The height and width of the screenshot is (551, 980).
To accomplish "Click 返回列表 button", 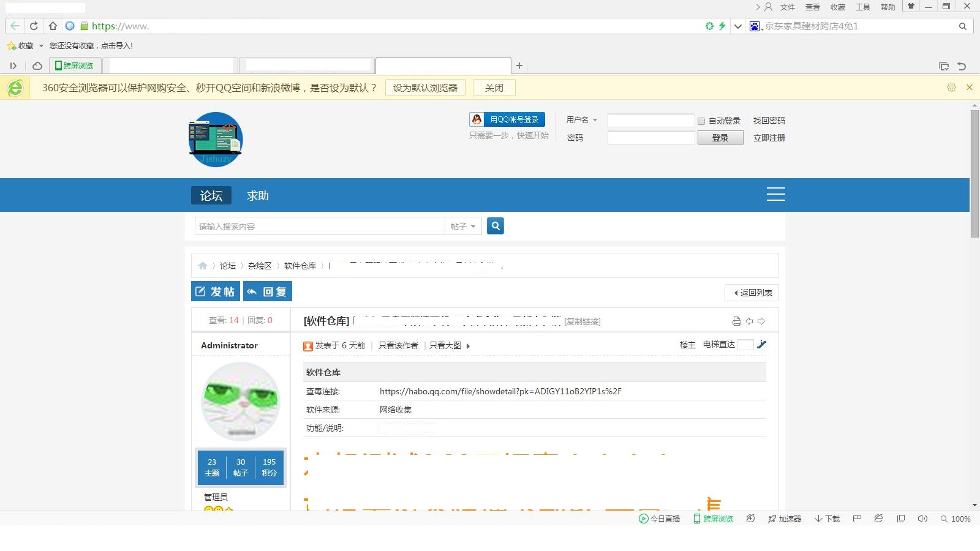I will coord(752,293).
